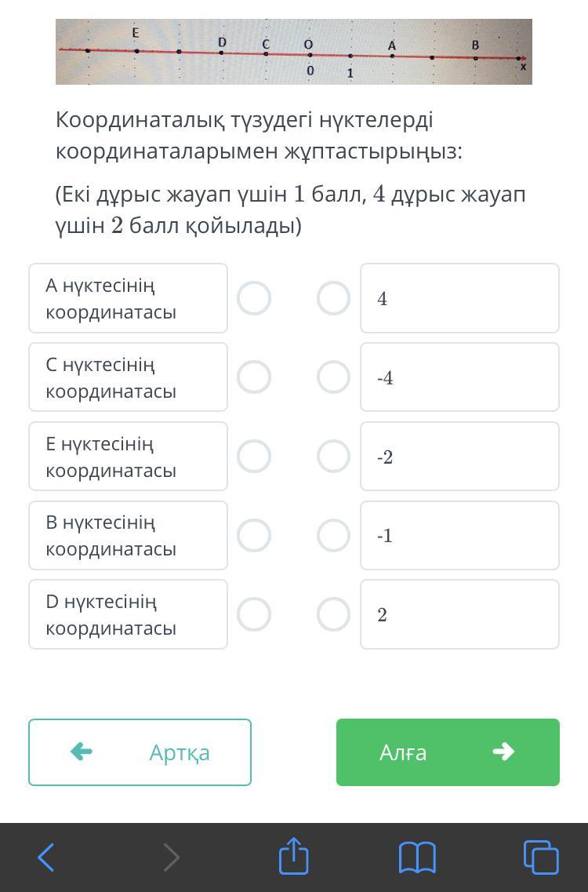Image resolution: width=588 pixels, height=892 pixels.
Task: Select radio button next to answer 2
Action: click(x=333, y=614)
